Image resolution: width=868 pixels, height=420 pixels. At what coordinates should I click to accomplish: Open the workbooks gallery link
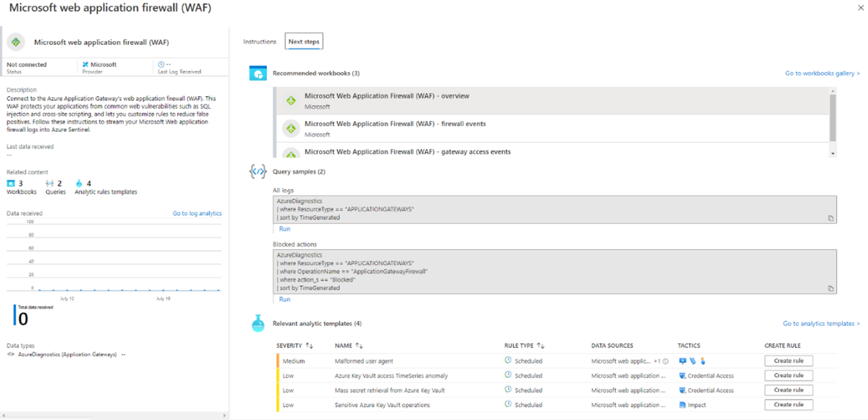click(x=822, y=73)
